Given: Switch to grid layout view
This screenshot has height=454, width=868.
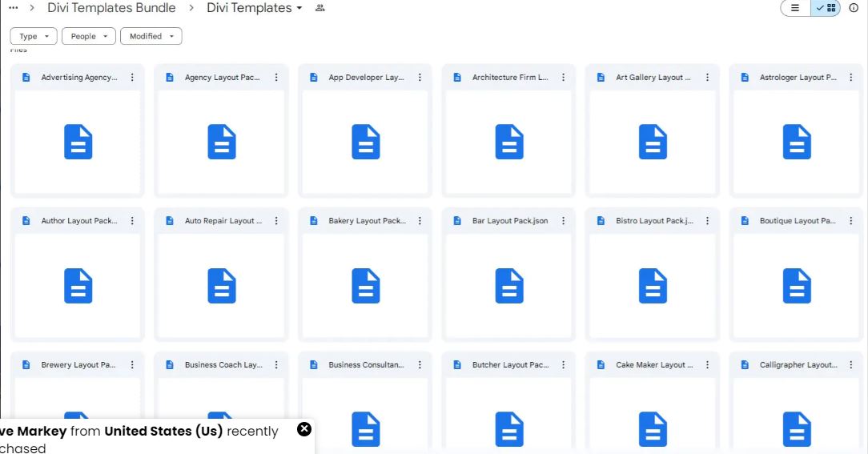Looking at the screenshot, I should [826, 8].
